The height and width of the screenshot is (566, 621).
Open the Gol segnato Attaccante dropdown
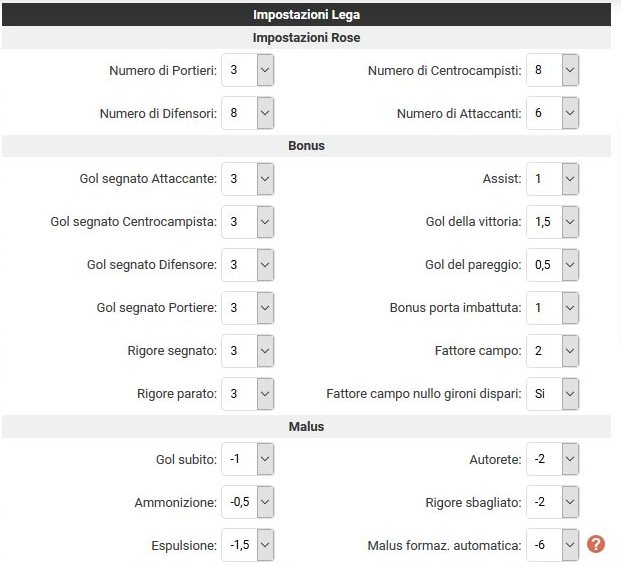[x=248, y=179]
